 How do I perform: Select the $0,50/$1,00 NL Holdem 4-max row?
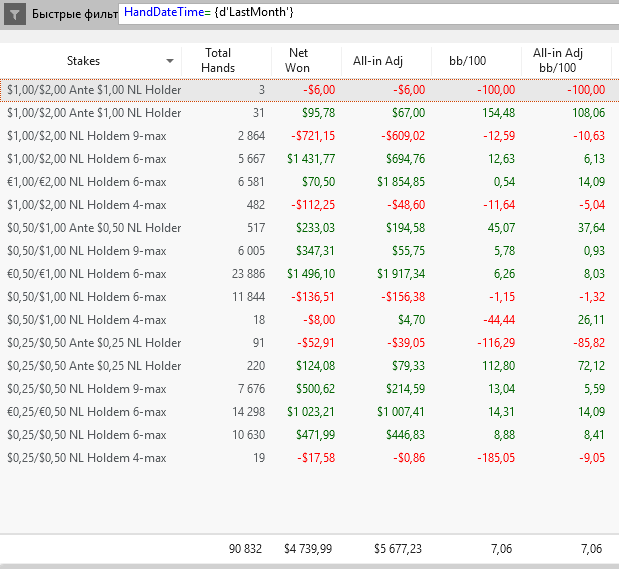pyautogui.click(x=87, y=319)
